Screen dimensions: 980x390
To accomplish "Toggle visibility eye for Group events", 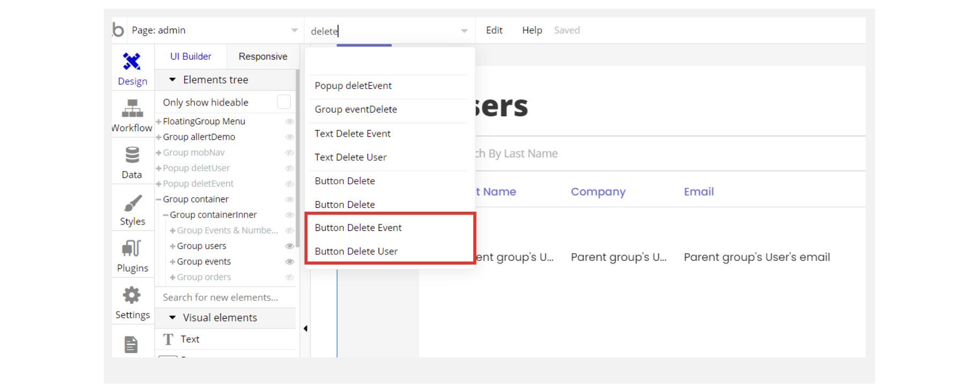I will click(290, 261).
